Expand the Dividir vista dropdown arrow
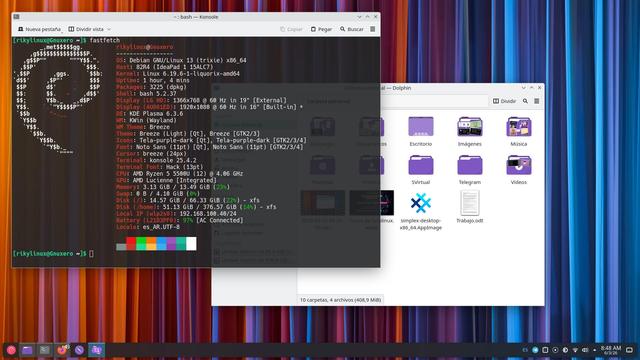The width and height of the screenshot is (640, 360). 109,29
